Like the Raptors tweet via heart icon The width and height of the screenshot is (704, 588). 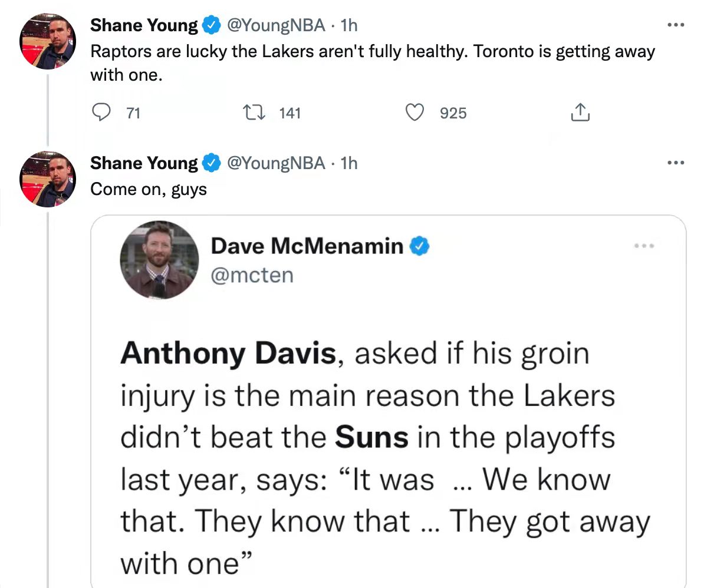coord(414,112)
